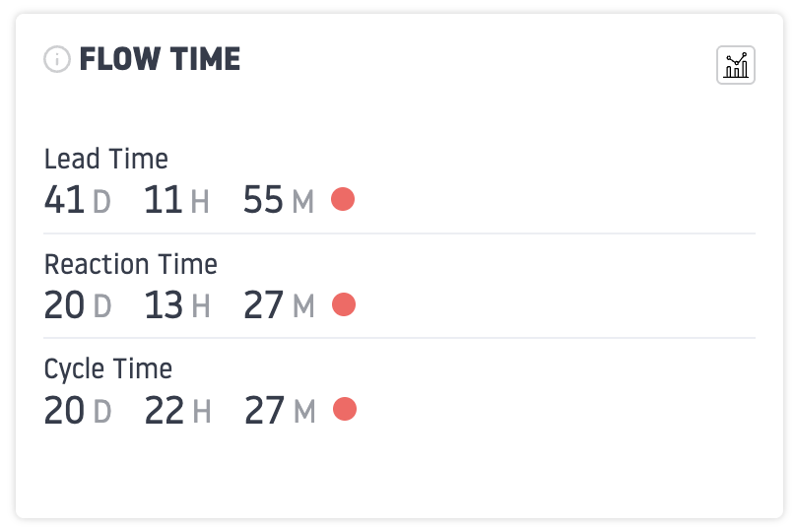
Task: Click the H unit label in Cycle Time
Action: pyautogui.click(x=202, y=412)
